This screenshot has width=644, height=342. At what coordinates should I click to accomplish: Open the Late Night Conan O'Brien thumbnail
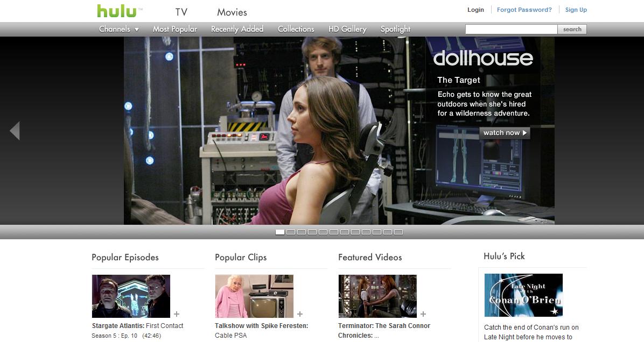coord(523,295)
